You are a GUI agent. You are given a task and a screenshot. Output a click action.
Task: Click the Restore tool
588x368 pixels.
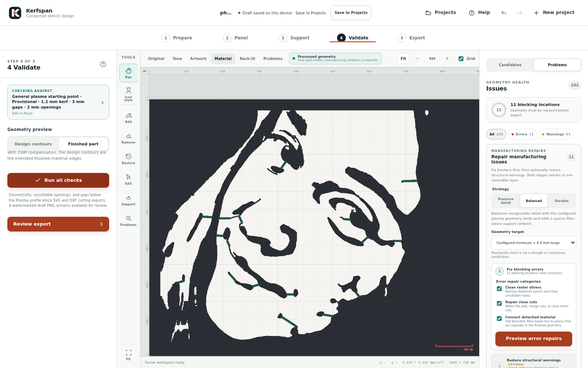(128, 159)
